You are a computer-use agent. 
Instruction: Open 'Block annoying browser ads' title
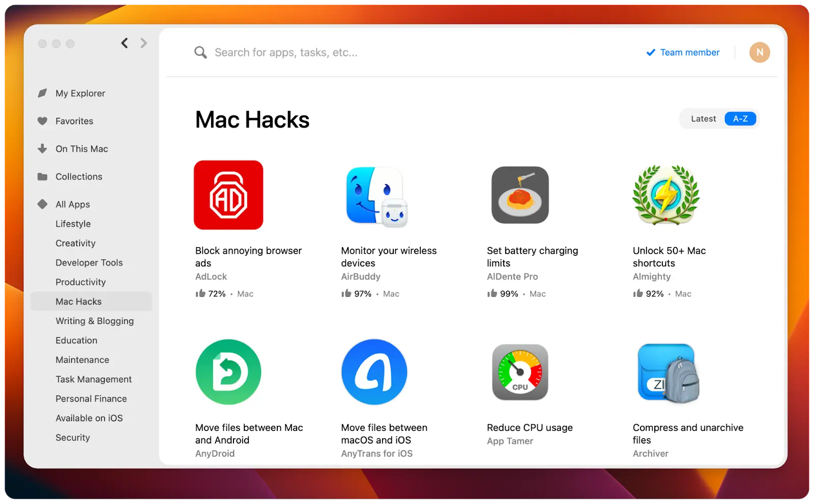[248, 257]
